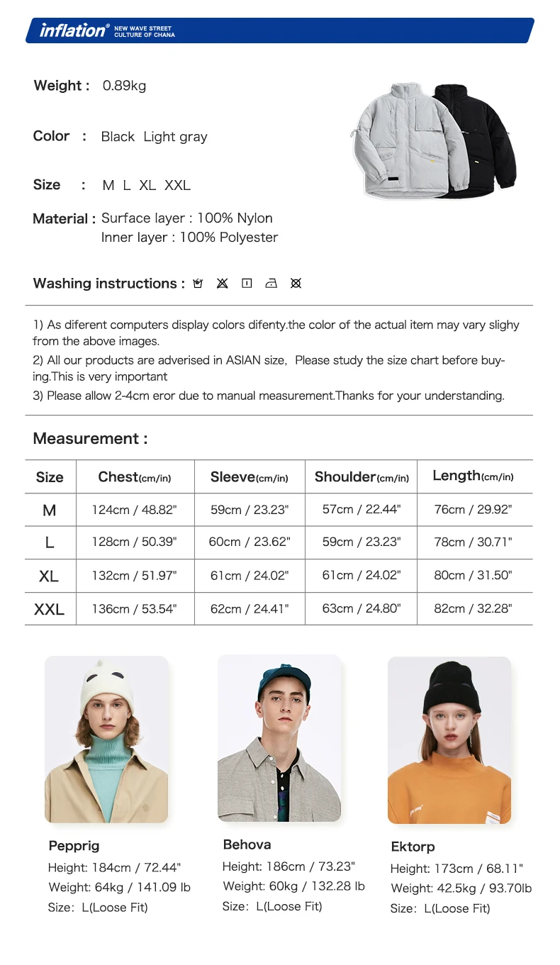Select the Light gray color option
The height and width of the screenshot is (965, 560).
tap(175, 137)
